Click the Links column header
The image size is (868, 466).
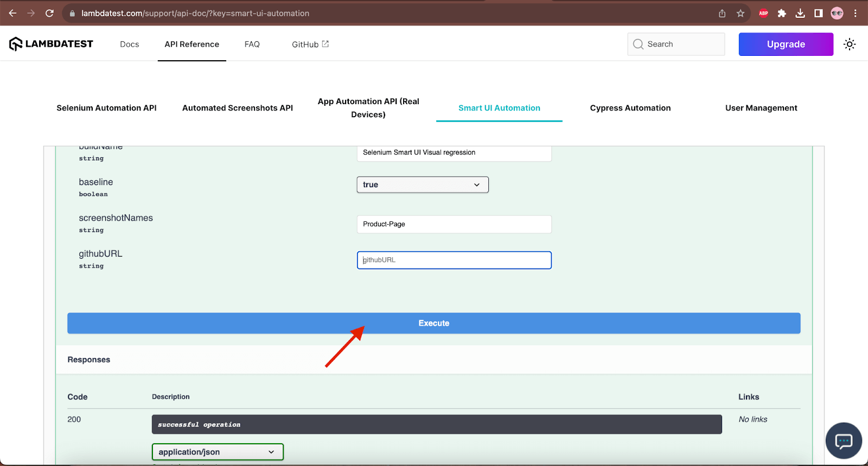tap(749, 397)
